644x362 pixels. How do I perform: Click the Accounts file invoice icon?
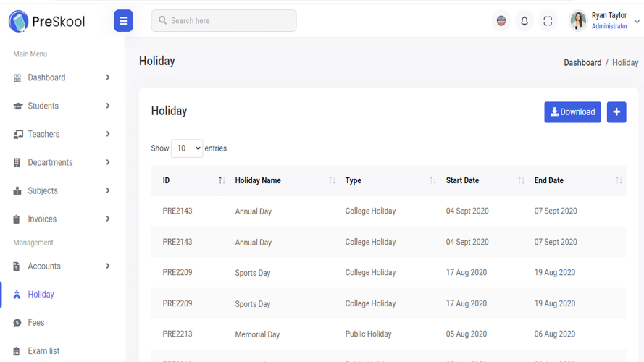click(16, 266)
